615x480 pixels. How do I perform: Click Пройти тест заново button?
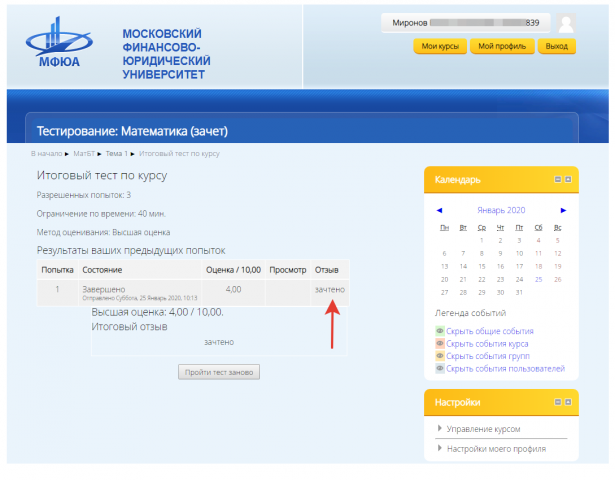[x=219, y=372]
